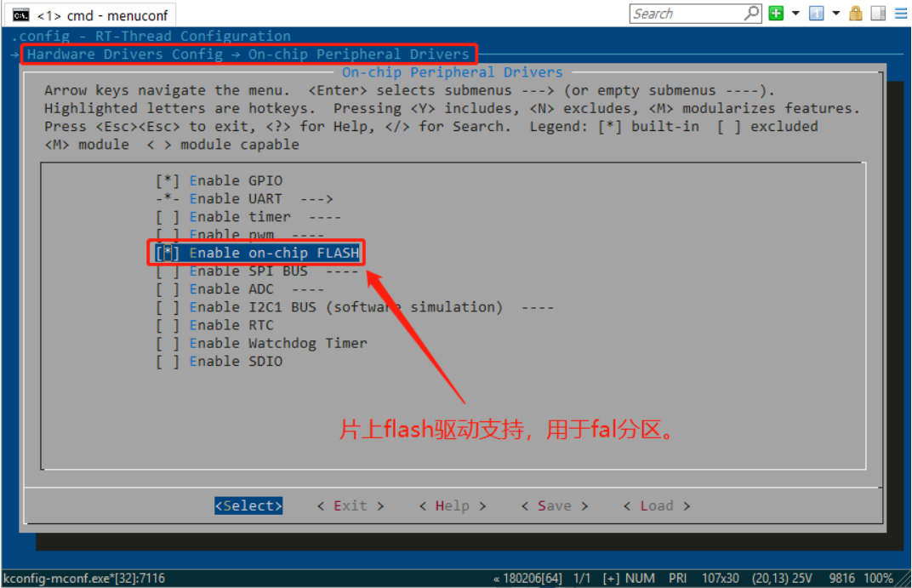Click the 9816 status bar value

coord(841,578)
